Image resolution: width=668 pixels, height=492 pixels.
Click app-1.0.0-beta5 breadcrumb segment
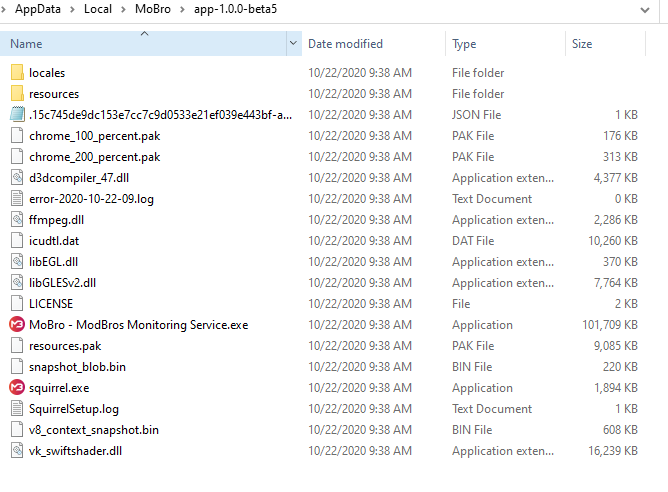(236, 9)
